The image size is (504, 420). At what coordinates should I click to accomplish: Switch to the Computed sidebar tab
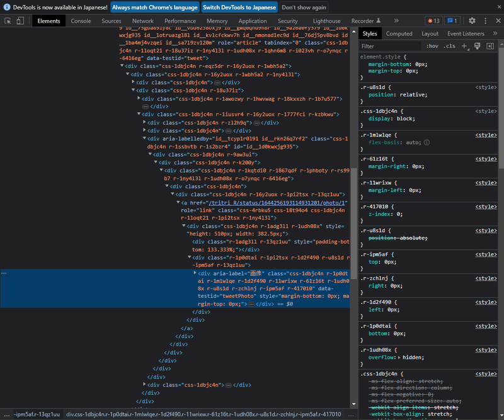click(x=399, y=33)
